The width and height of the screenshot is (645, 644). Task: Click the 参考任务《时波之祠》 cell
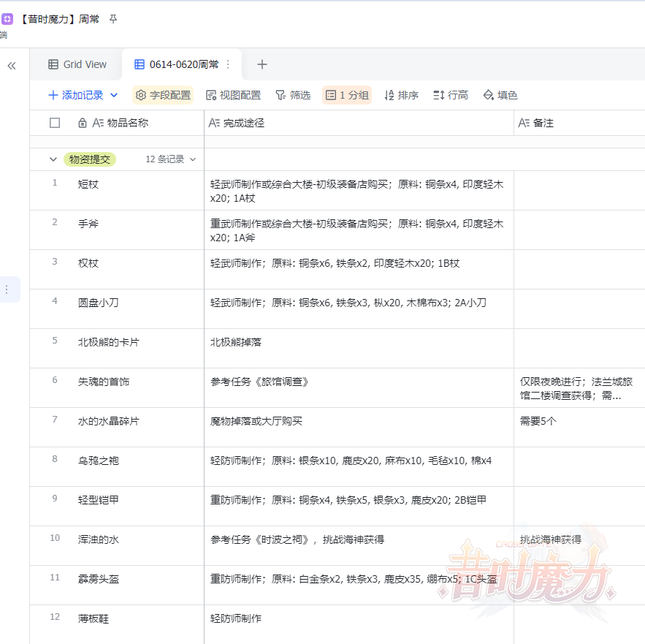coord(359,546)
